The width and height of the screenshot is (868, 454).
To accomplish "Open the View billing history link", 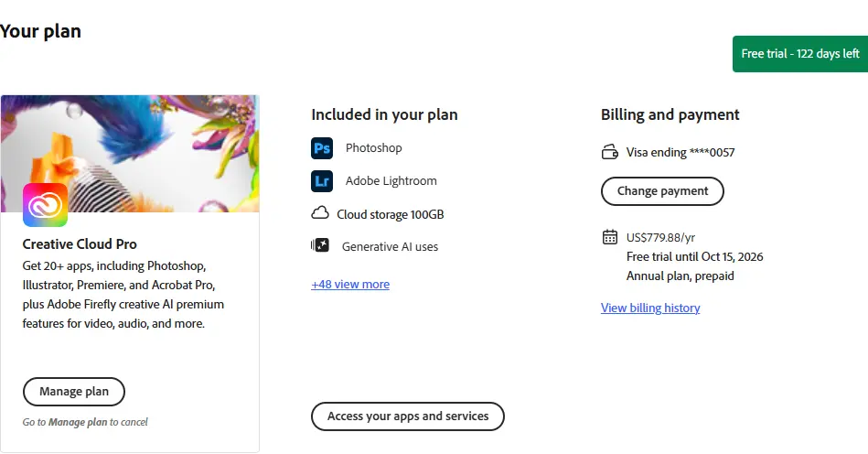I will 650,308.
